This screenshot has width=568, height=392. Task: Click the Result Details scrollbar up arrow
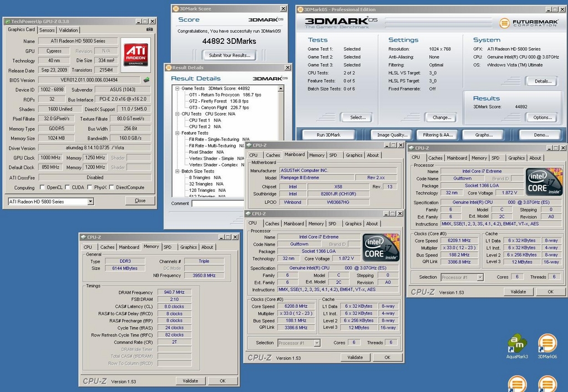pos(281,88)
